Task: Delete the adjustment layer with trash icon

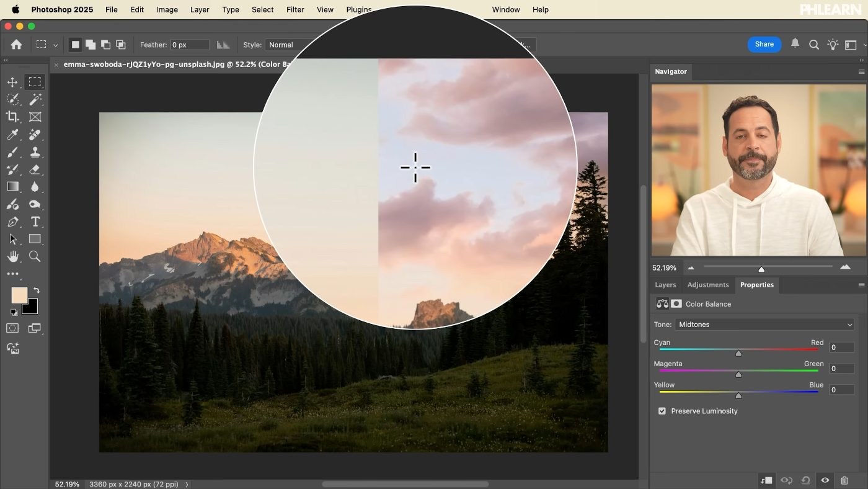Action: pyautogui.click(x=844, y=480)
